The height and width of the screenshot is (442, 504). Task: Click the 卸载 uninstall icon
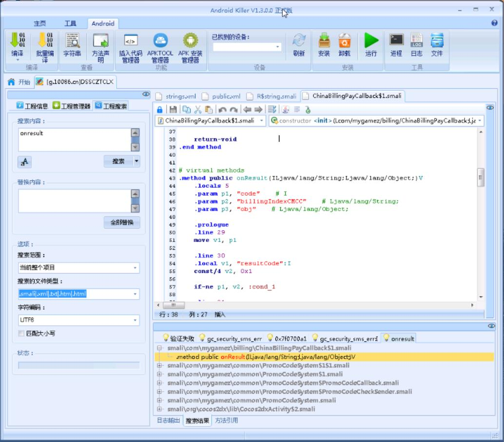(344, 45)
